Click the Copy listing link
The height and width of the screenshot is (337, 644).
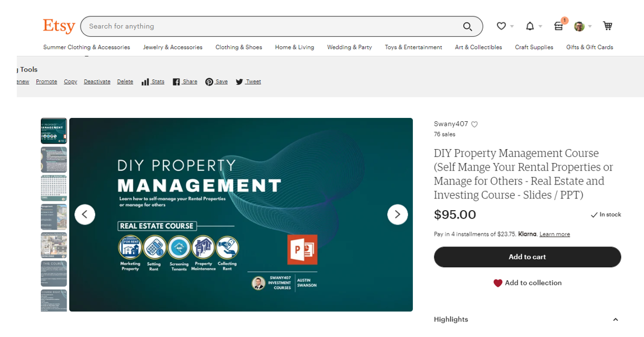[70, 82]
